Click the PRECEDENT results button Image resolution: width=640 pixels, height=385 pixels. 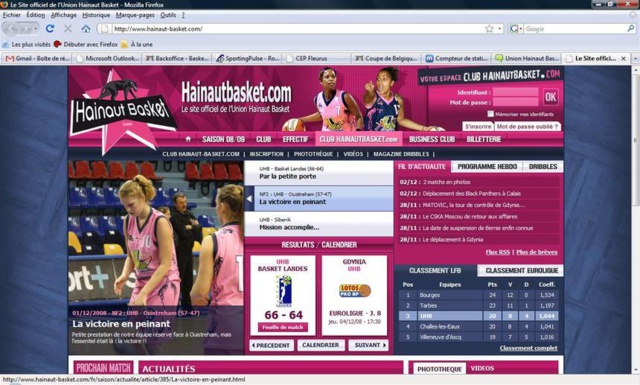click(x=271, y=345)
